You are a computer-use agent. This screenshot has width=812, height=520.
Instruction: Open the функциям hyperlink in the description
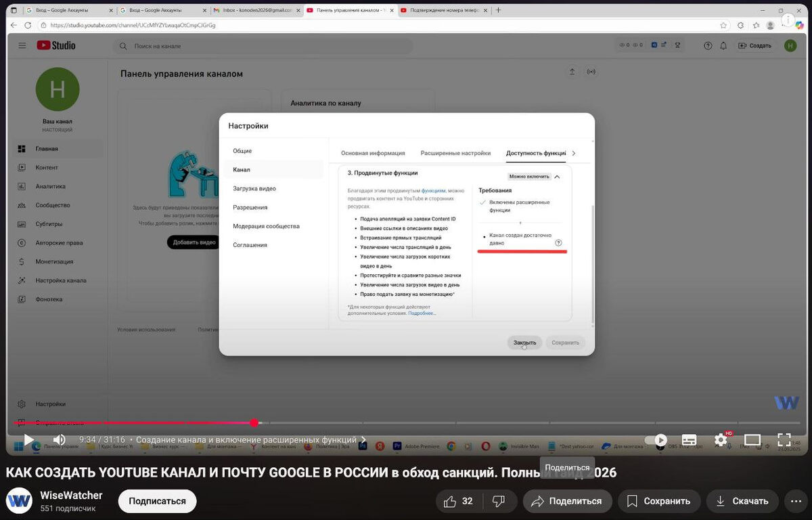[433, 191]
